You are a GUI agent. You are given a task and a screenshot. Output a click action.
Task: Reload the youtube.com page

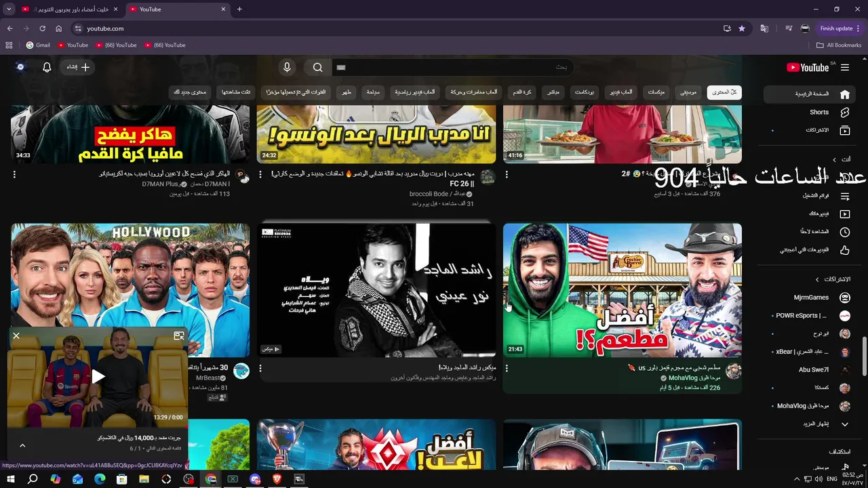[x=42, y=28]
